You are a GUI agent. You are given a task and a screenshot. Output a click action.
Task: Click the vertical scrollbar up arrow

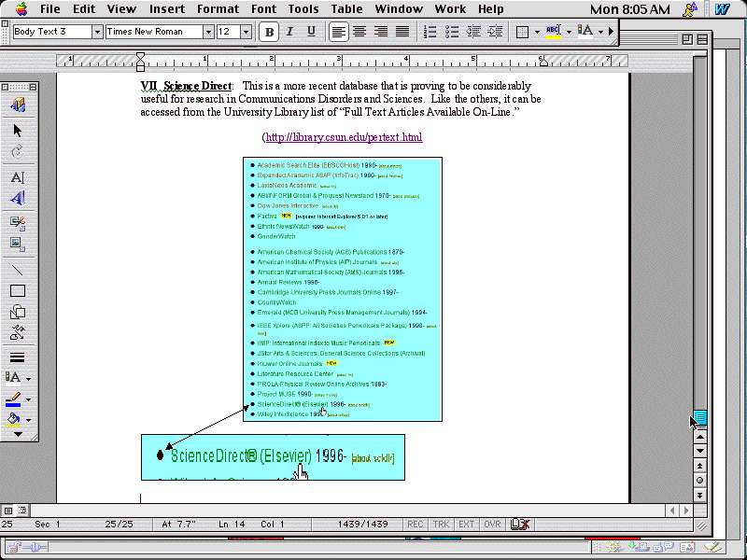699,437
